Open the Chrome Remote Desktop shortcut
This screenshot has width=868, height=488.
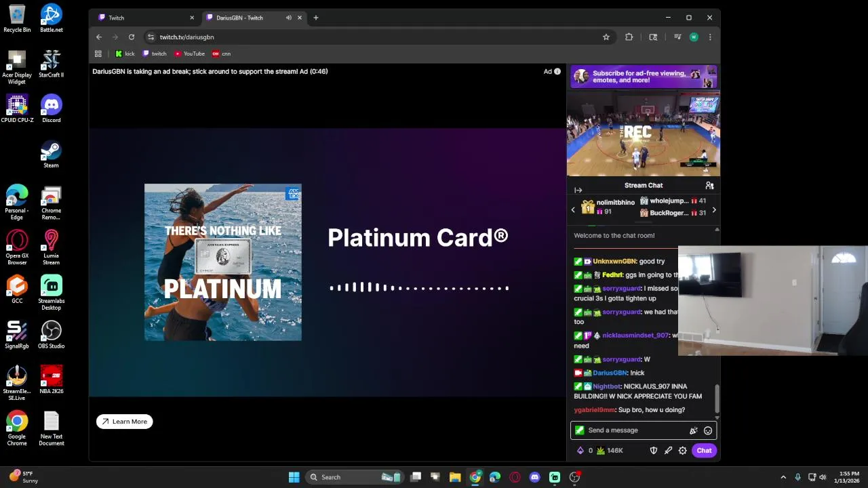(51, 202)
